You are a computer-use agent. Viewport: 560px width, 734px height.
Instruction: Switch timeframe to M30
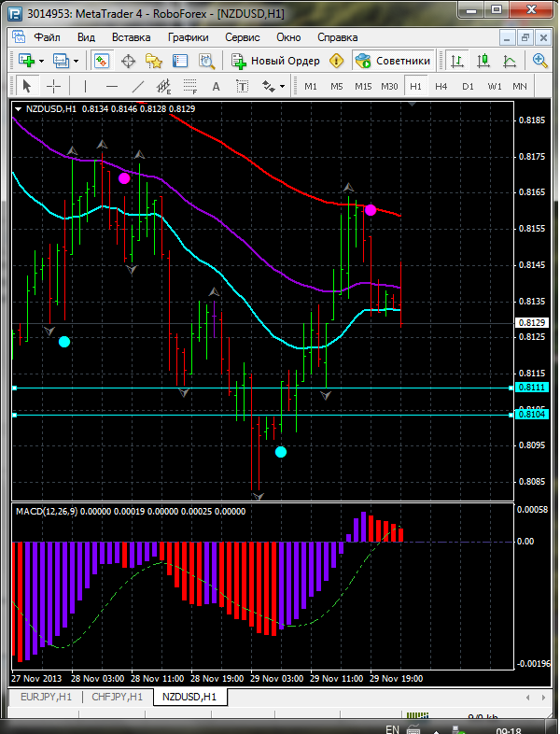(389, 87)
